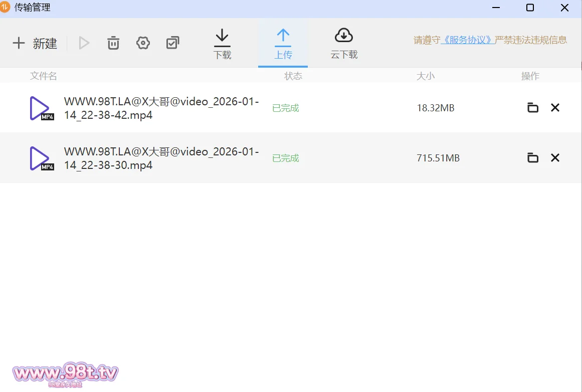This screenshot has width=582, height=392.
Task: Open the 云下载 cloud download tab
Action: pos(344,44)
